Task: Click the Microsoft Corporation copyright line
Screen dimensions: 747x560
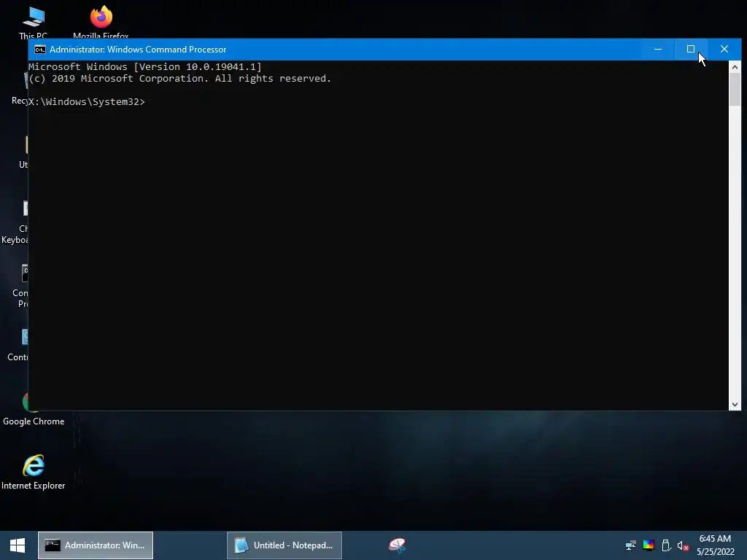Action: [x=180, y=79]
